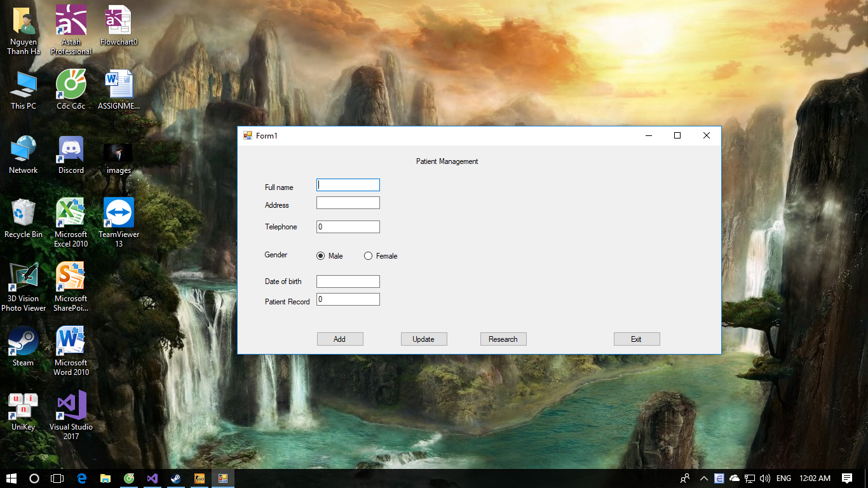Select the Female gender option

pyautogui.click(x=368, y=255)
